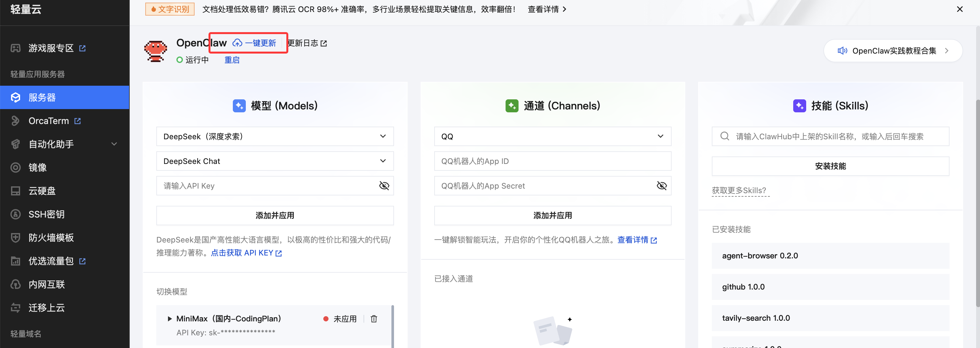The image size is (980, 348).
Task: Click the OpenClaw mushroom logo
Action: pyautogui.click(x=155, y=51)
